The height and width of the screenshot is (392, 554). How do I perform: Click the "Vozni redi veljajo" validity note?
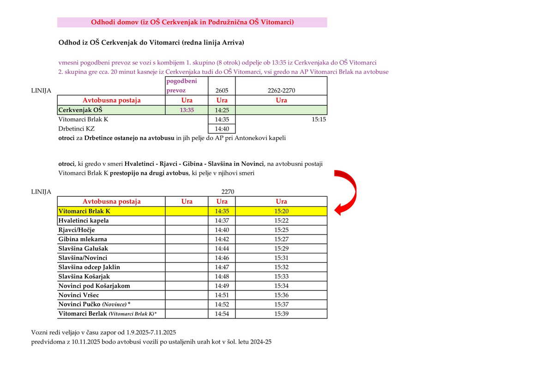pyautogui.click(x=104, y=332)
